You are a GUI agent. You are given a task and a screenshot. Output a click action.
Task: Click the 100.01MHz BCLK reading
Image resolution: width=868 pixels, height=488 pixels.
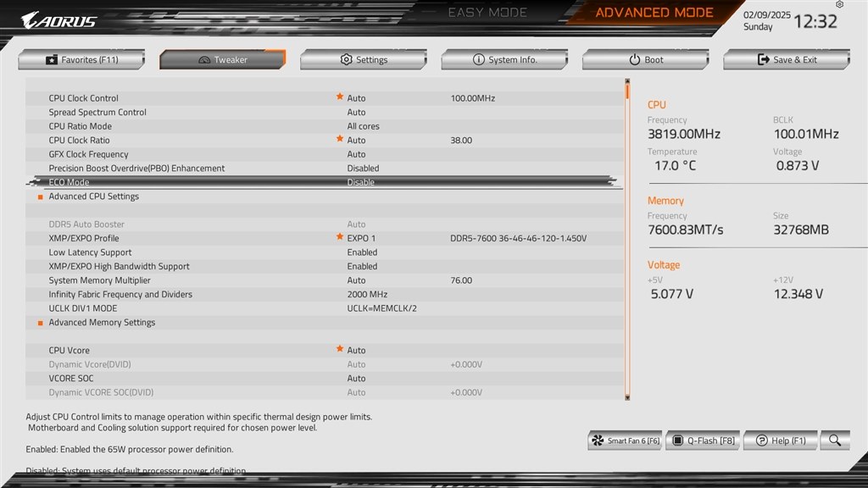806,134
